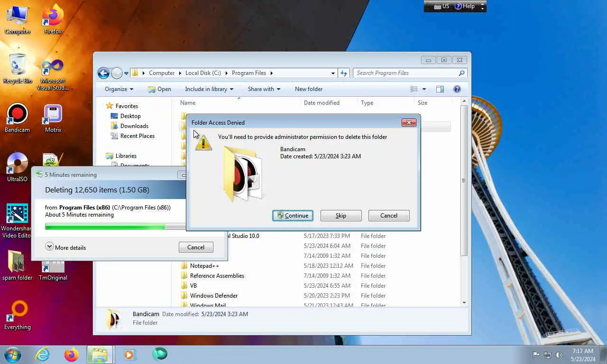Image resolution: width=607 pixels, height=364 pixels.
Task: Open the Include in library dropdown
Action: [x=209, y=89]
